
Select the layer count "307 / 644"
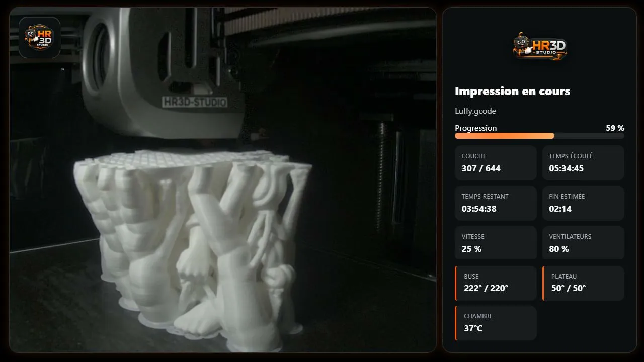pyautogui.click(x=481, y=168)
